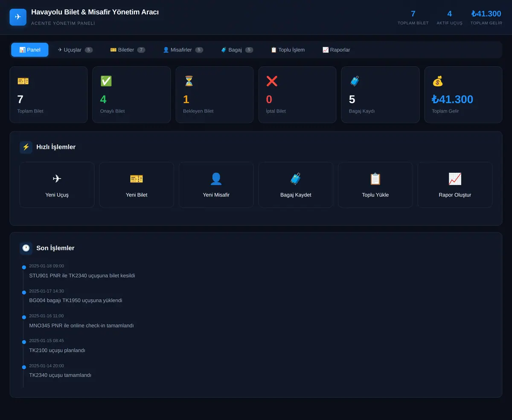Add a guest via Yeni Misafir
512x420 pixels.
pos(216,185)
